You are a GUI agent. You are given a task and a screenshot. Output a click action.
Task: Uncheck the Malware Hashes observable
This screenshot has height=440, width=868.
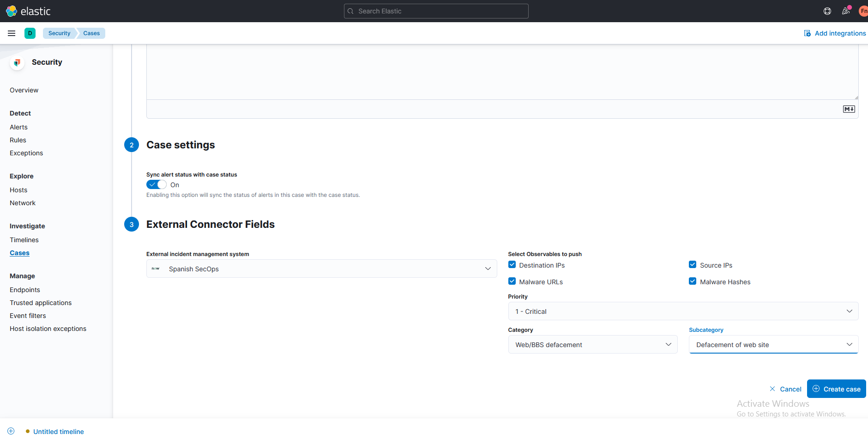tap(693, 281)
